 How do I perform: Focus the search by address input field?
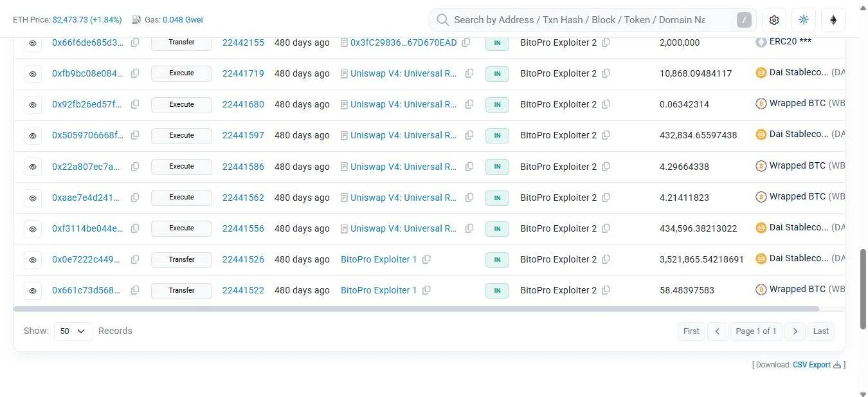579,20
